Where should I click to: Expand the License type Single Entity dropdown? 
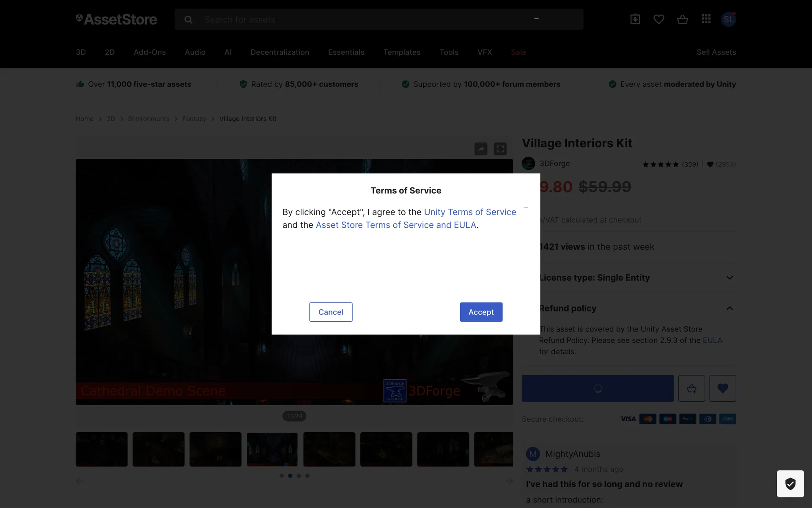[729, 278]
